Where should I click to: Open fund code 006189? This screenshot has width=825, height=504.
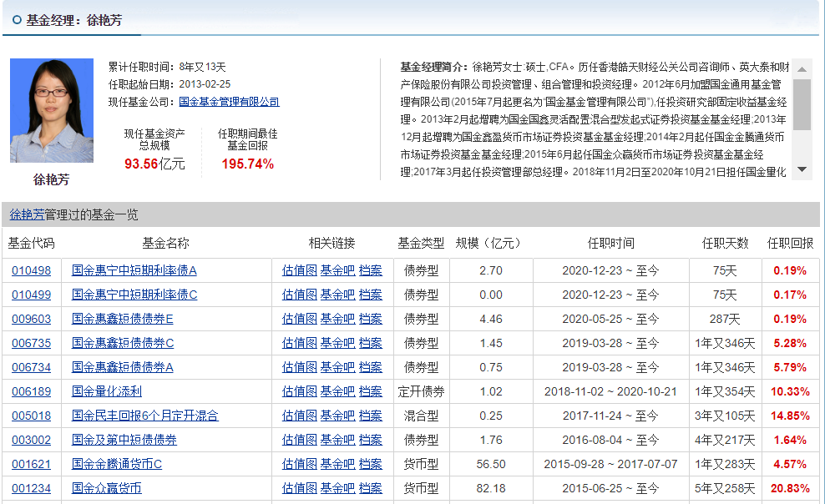point(31,391)
